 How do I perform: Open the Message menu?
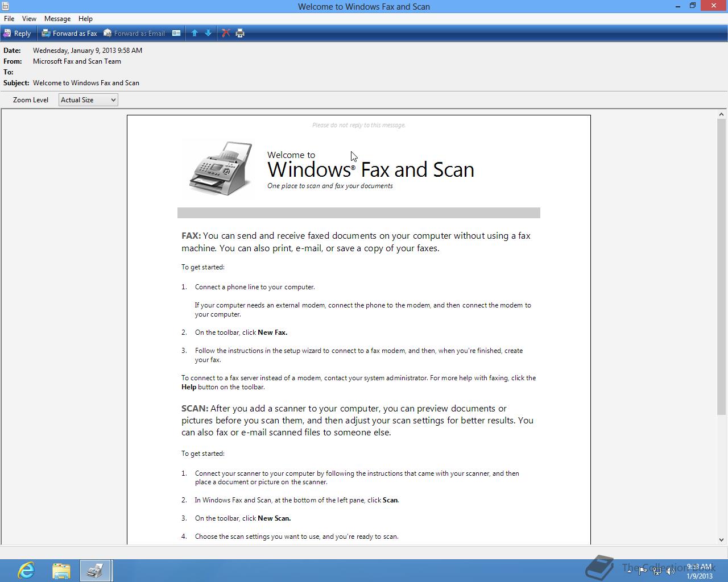point(57,19)
